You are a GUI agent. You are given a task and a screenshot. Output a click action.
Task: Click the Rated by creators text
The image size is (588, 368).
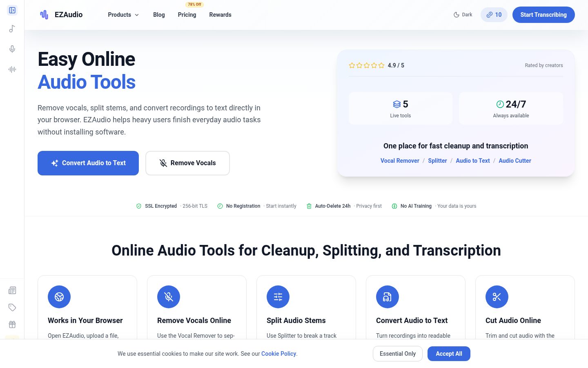[x=544, y=65]
